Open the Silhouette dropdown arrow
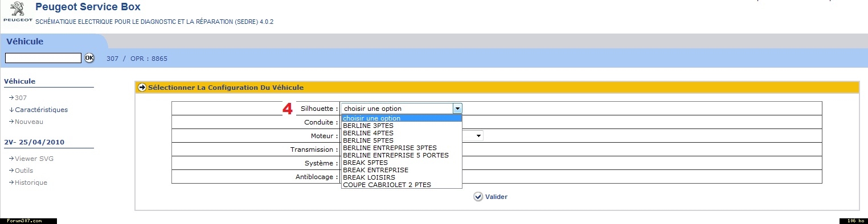Screen dimensions: 868x224 [x=457, y=109]
